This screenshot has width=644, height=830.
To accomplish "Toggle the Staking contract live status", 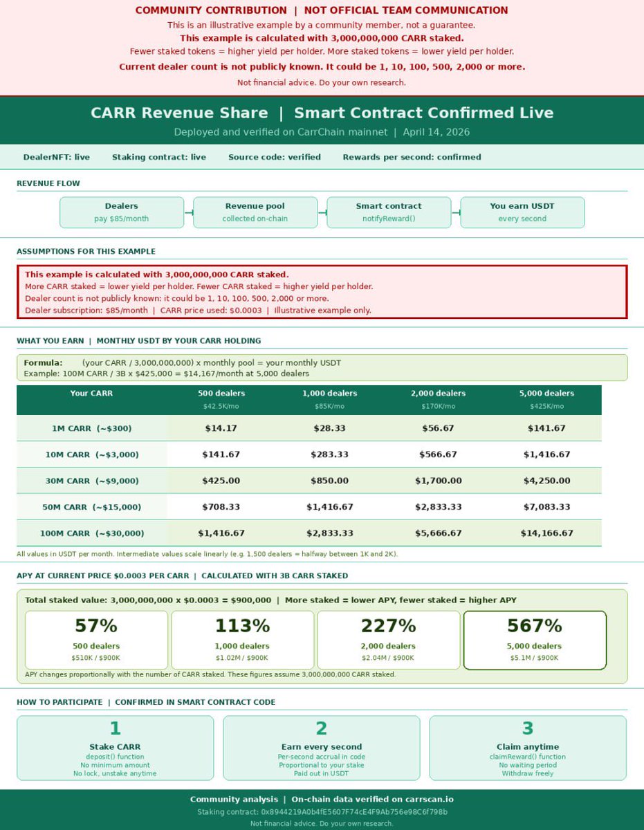I will tap(158, 157).
